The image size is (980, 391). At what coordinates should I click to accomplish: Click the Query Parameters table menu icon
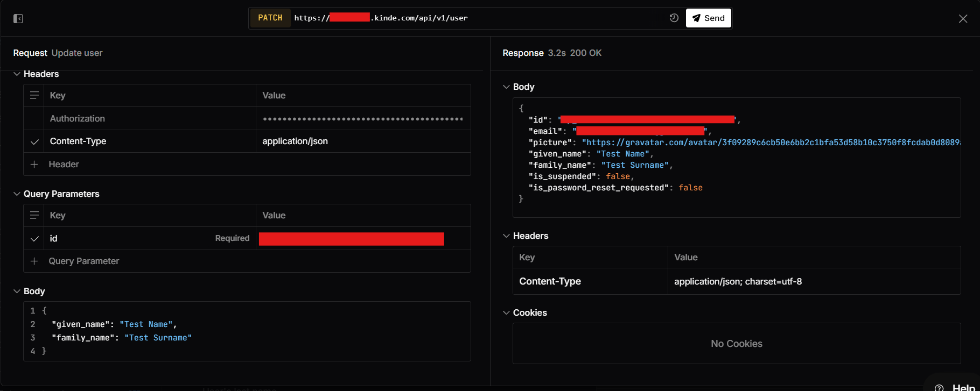coord(34,215)
